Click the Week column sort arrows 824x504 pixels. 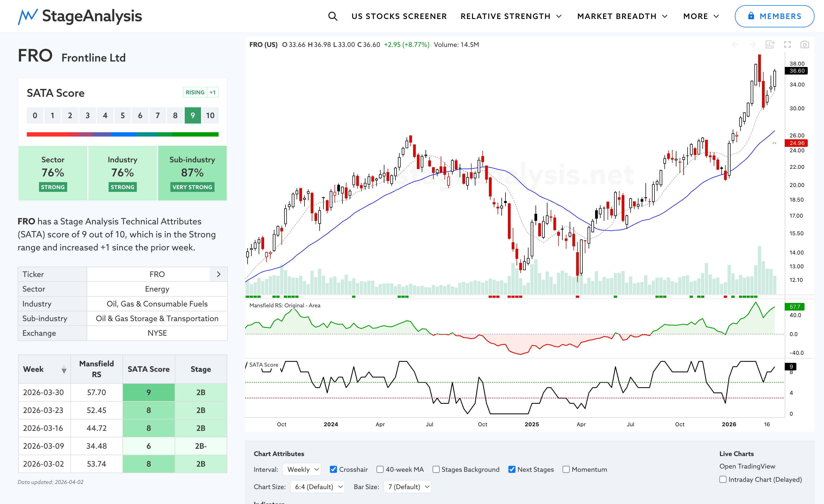[64, 369]
